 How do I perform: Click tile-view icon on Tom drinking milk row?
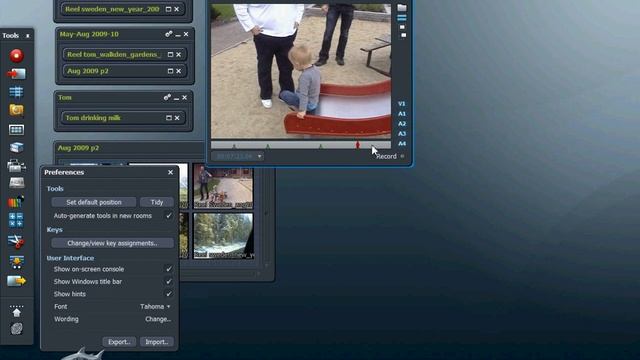pyautogui.click(x=169, y=118)
